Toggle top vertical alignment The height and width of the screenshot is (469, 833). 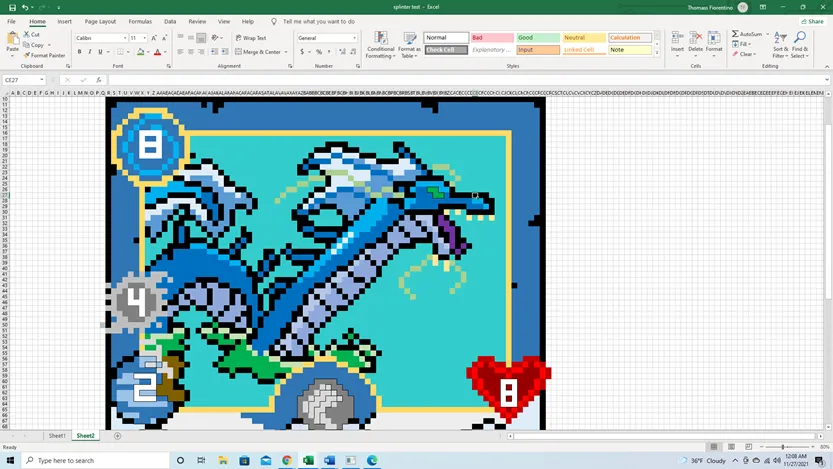[x=181, y=38]
